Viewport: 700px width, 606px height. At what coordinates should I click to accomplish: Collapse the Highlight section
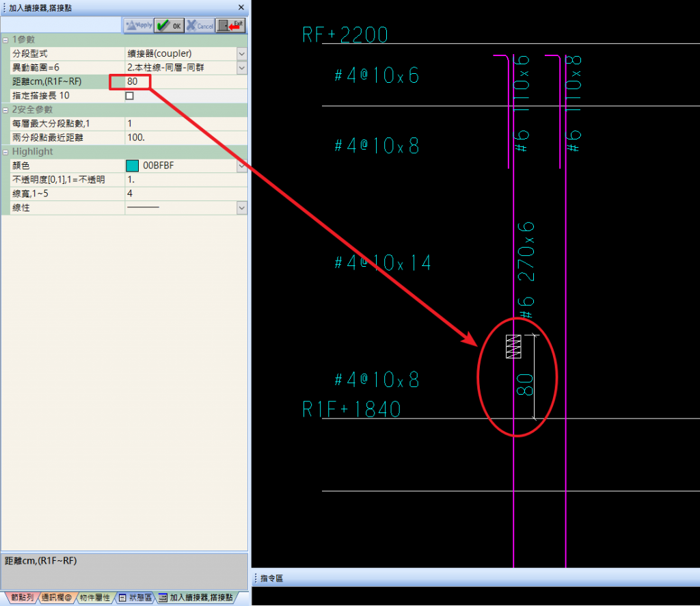(x=5, y=152)
